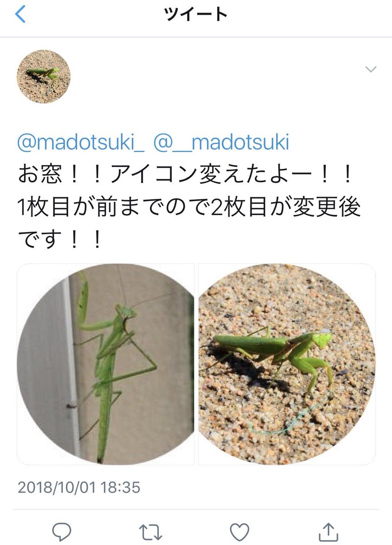View the second mantis photo on sand
This screenshot has width=392, height=545.
[x=287, y=364]
